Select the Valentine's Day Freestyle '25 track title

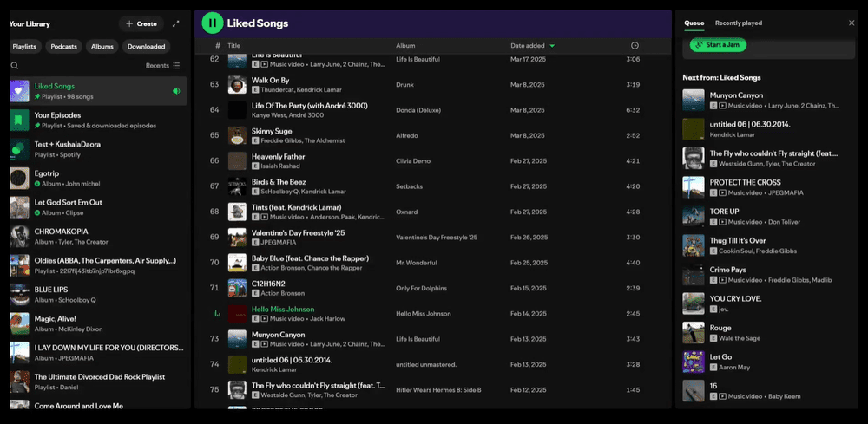[x=299, y=232]
